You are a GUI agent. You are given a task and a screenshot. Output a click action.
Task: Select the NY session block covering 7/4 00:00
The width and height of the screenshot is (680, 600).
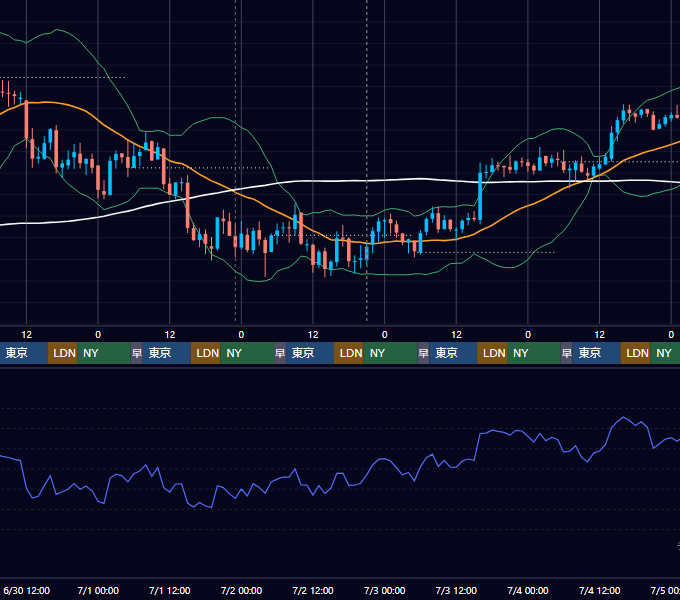(x=533, y=353)
